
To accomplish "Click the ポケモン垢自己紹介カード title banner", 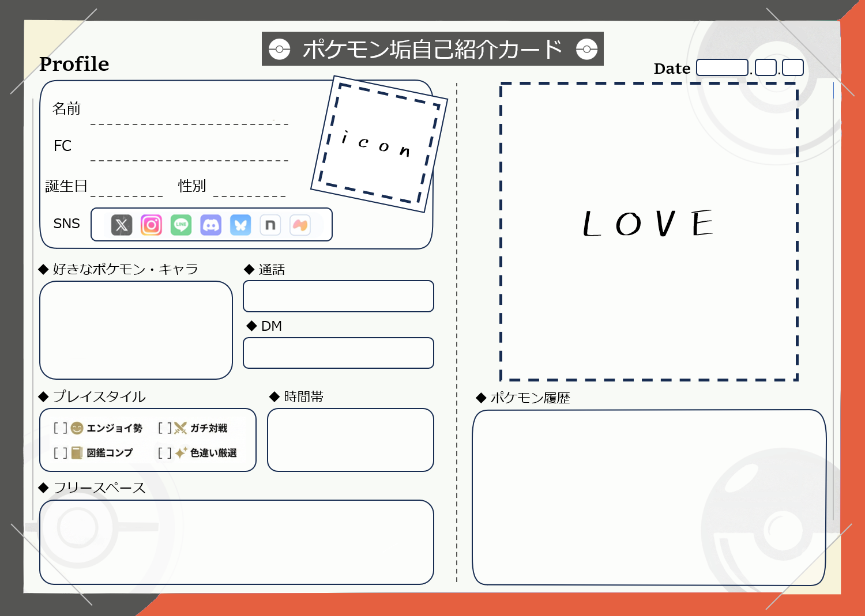I will pyautogui.click(x=433, y=49).
